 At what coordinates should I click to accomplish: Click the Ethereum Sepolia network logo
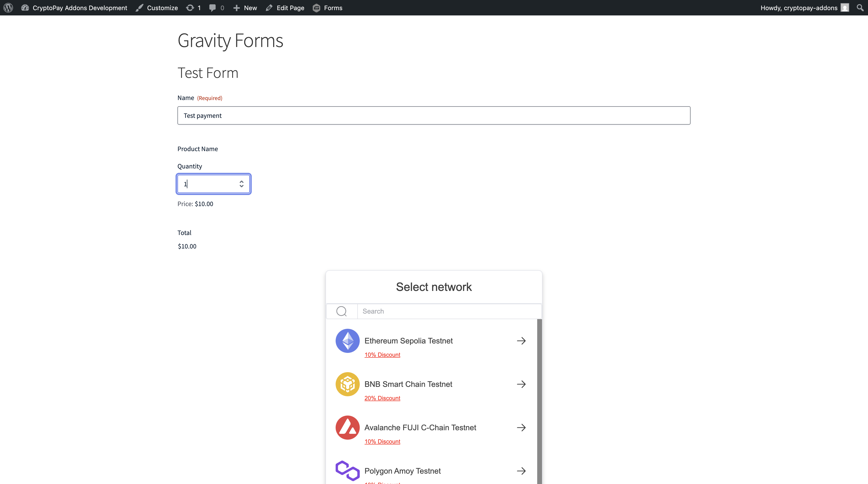347,341
